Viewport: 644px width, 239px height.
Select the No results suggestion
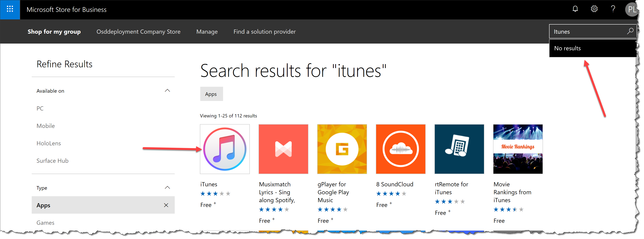click(568, 48)
